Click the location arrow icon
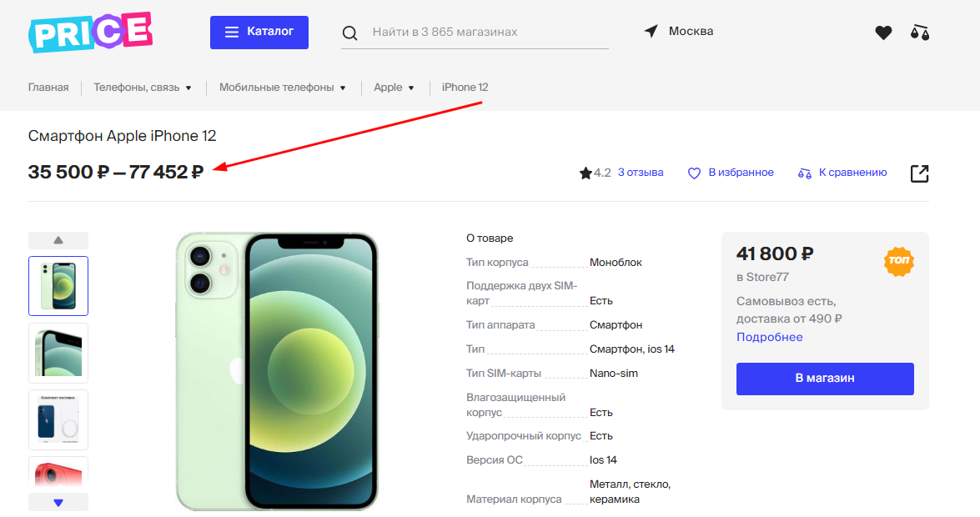 [x=651, y=31]
